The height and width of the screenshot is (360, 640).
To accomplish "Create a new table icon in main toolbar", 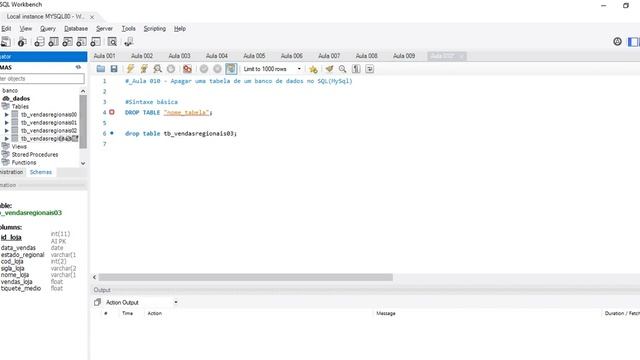I will pos(53,42).
